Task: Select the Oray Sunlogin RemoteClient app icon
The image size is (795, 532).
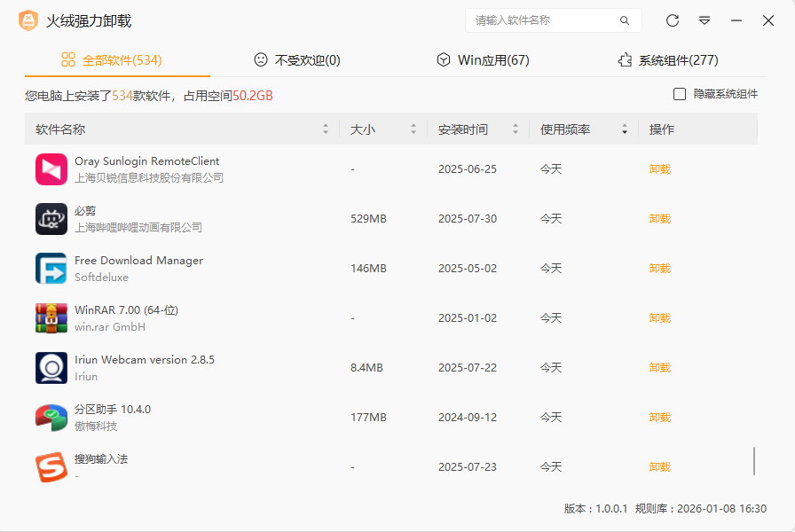Action: (x=51, y=168)
